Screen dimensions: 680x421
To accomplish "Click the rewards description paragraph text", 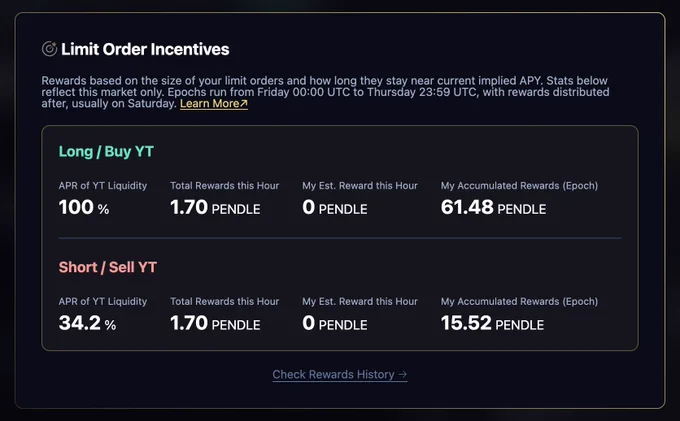I will (x=325, y=92).
